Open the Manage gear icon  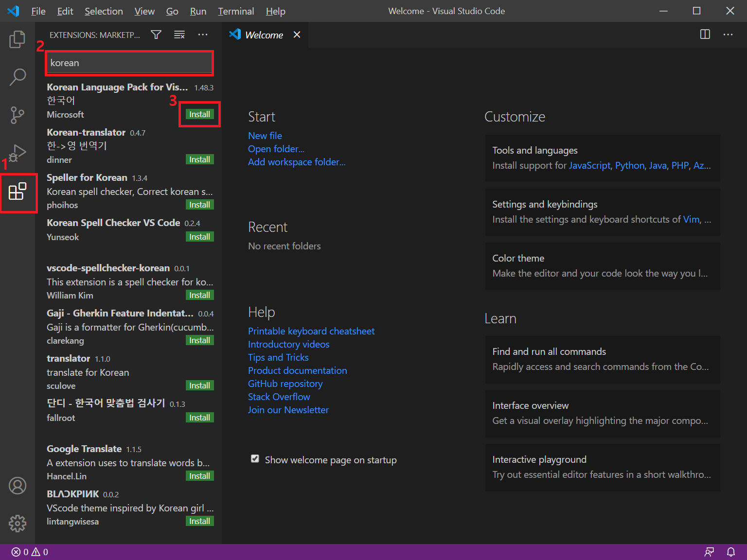pos(18,524)
